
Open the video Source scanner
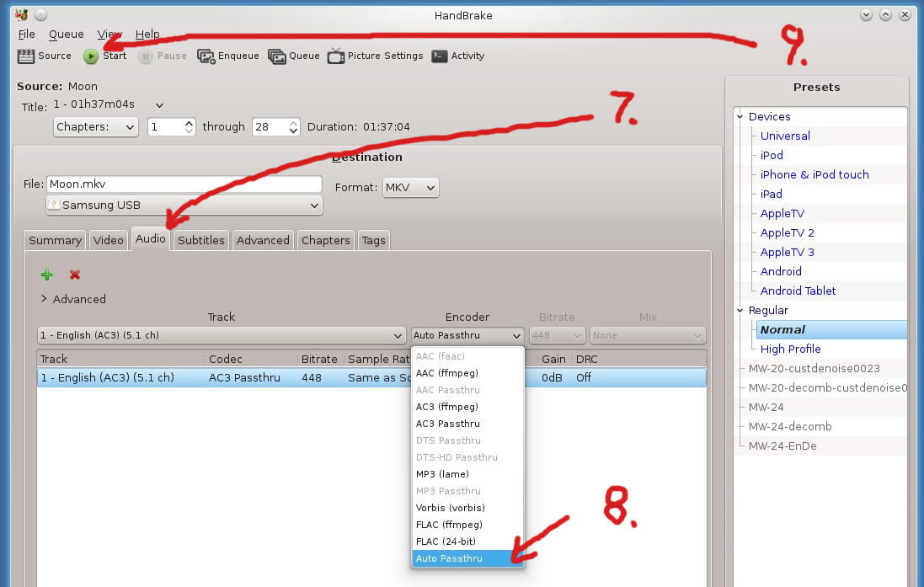coord(43,56)
